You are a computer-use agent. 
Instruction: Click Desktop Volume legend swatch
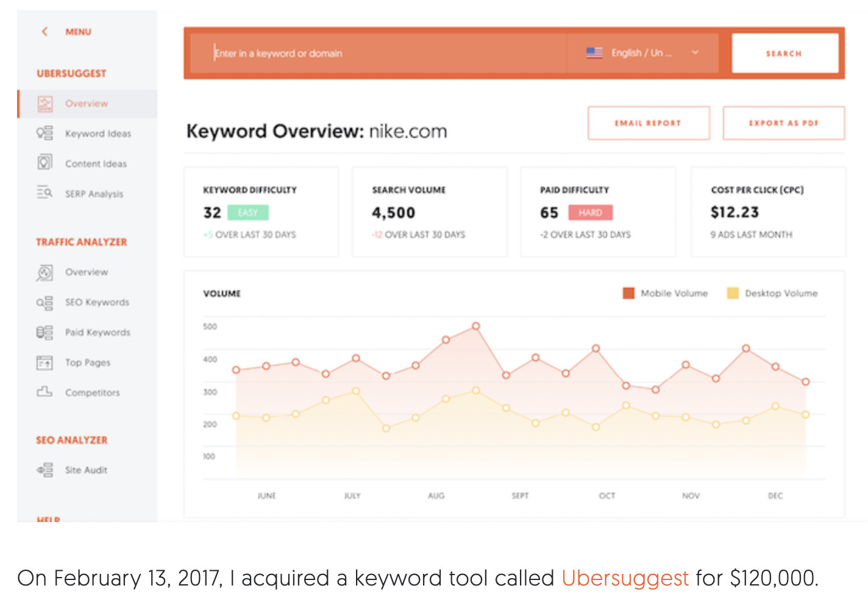(x=733, y=293)
